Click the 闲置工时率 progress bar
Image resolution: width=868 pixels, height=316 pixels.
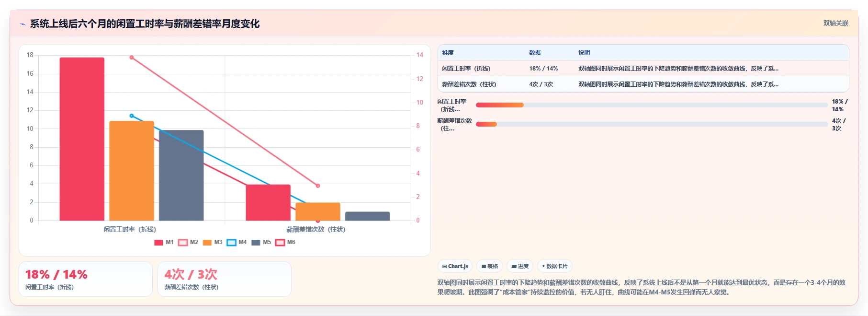[x=652, y=105]
